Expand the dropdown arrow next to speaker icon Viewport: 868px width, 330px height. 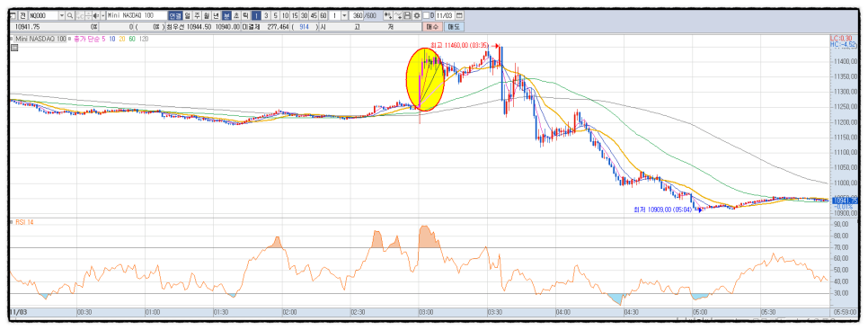click(103, 15)
